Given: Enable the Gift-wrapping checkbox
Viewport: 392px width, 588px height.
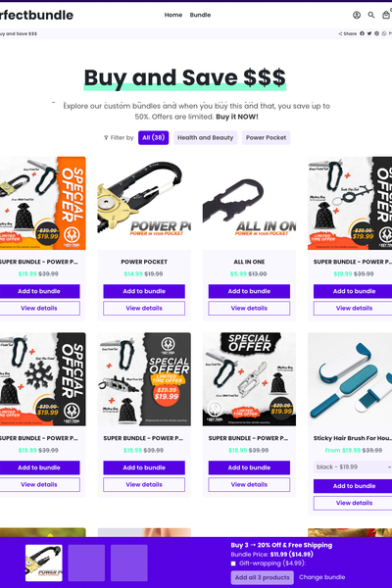Looking at the screenshot, I should [x=233, y=563].
